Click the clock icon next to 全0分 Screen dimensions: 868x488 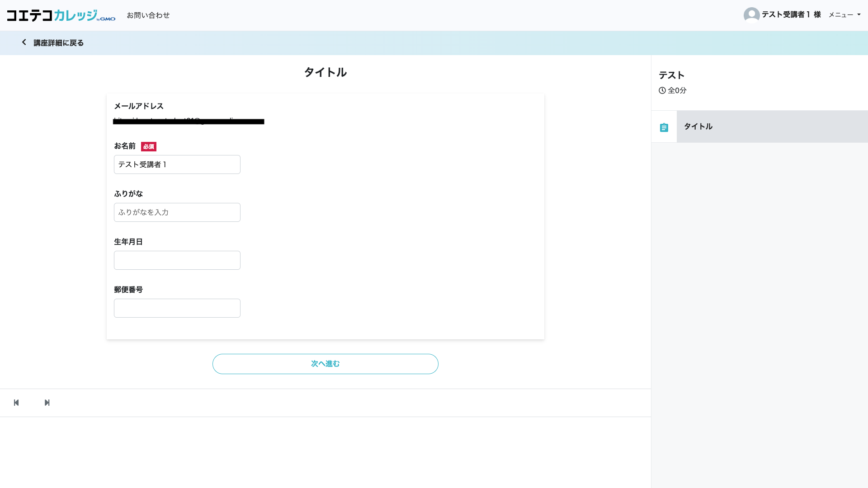pos(662,90)
